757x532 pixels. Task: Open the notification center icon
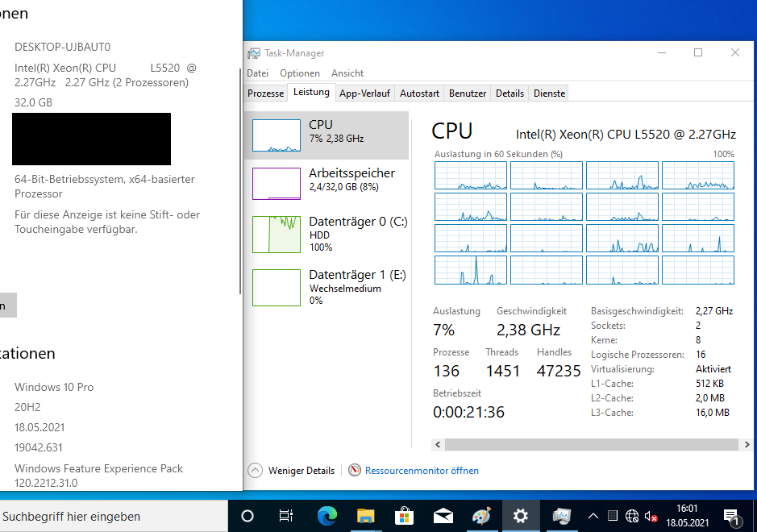tap(732, 517)
